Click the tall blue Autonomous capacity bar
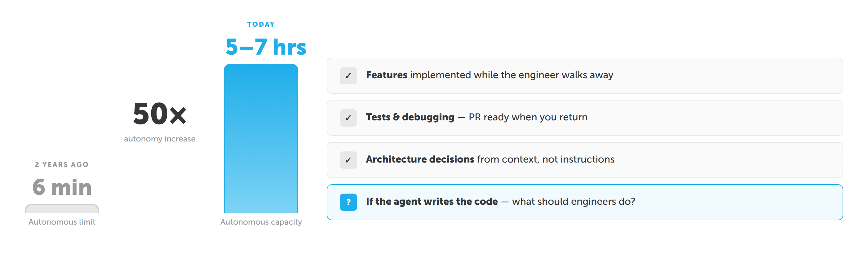This screenshot has height=273, width=868. pos(261,138)
